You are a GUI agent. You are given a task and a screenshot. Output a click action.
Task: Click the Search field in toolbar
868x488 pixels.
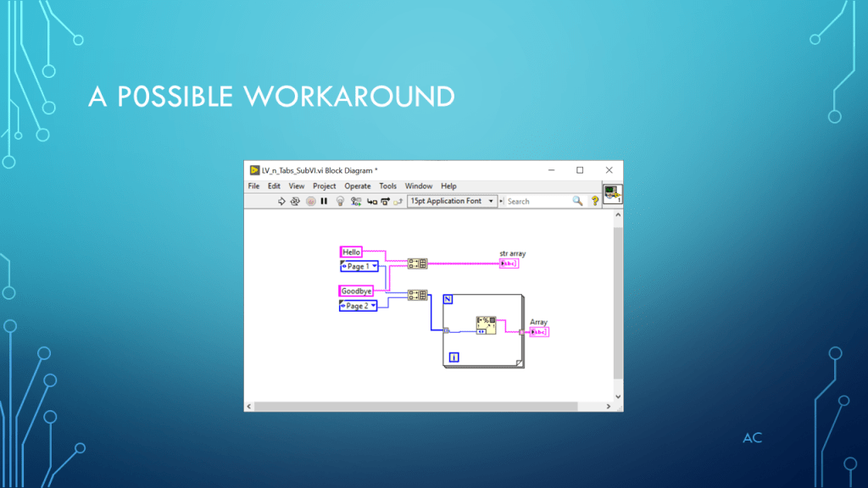pyautogui.click(x=537, y=202)
